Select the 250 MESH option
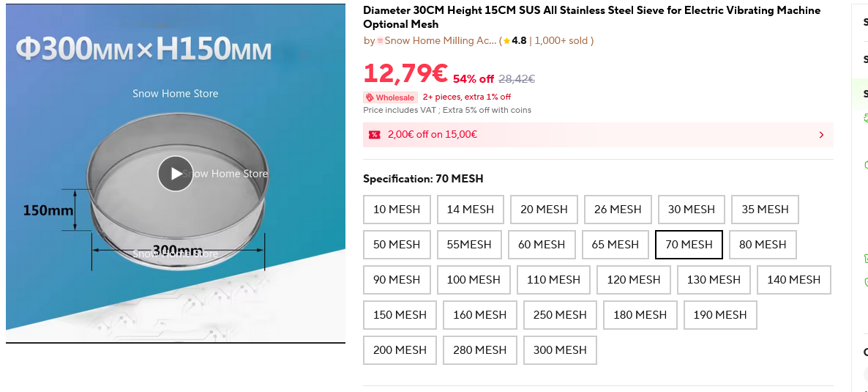868x392 pixels. click(x=560, y=315)
